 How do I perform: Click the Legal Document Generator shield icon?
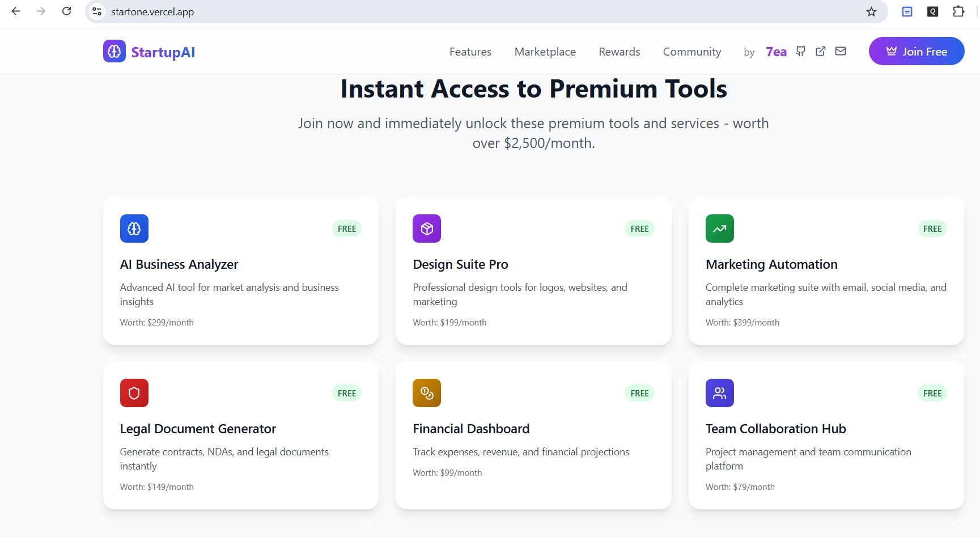[x=134, y=392]
